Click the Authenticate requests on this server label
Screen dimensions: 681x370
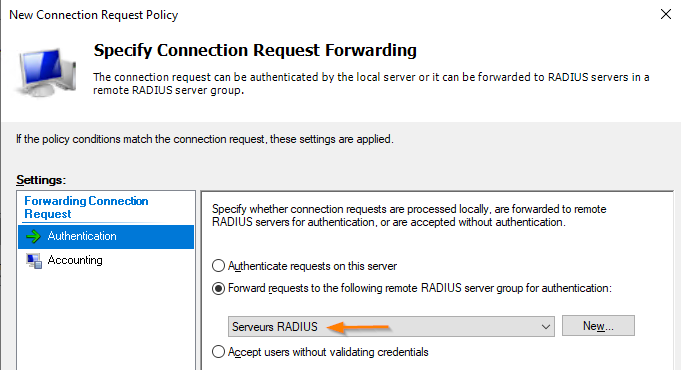[x=312, y=266]
